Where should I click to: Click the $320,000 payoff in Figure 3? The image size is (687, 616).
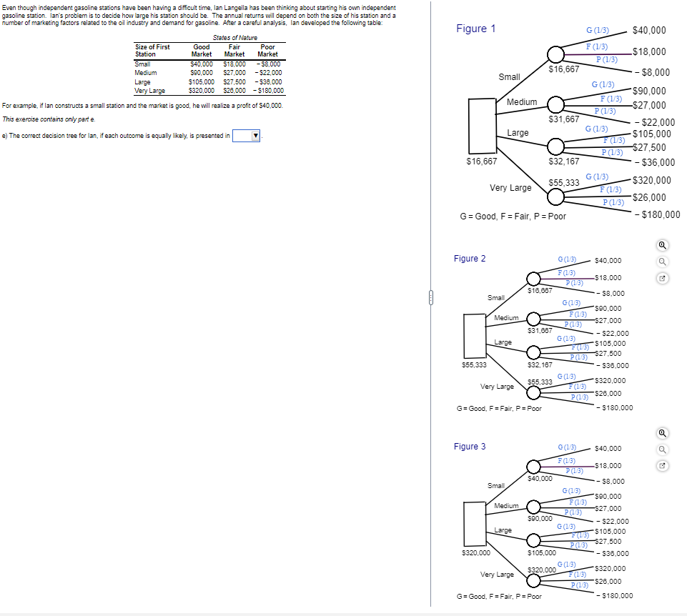click(611, 568)
